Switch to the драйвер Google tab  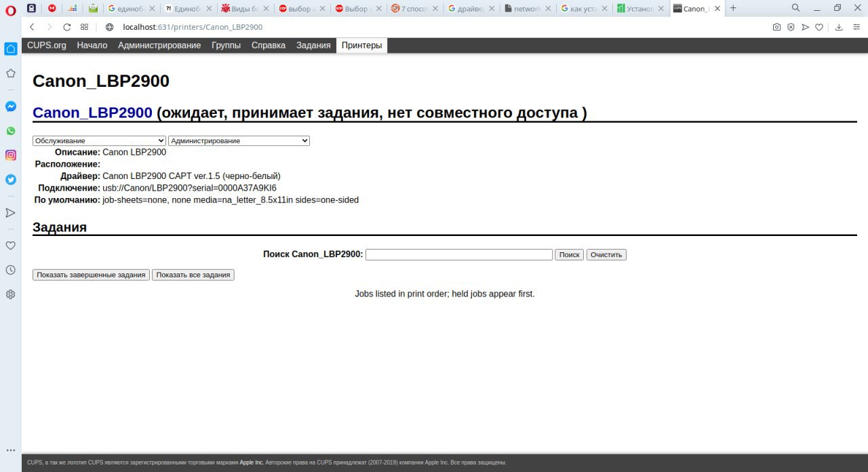[471, 8]
